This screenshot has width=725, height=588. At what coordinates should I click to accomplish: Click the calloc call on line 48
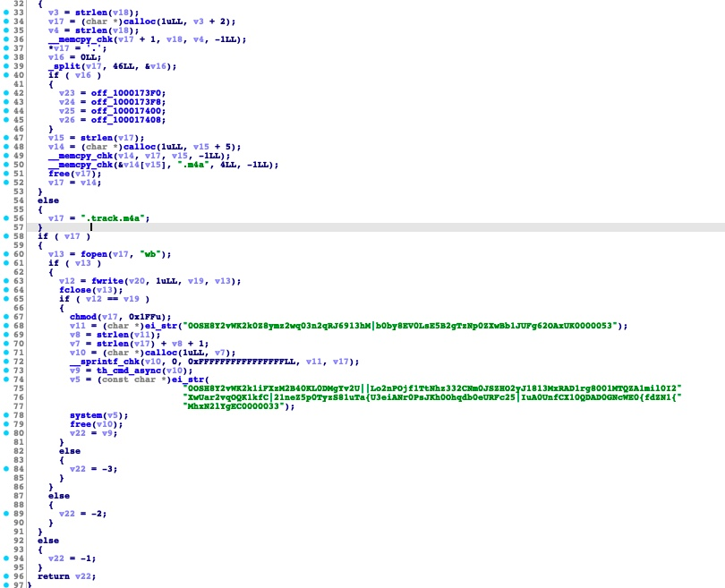(x=140, y=147)
